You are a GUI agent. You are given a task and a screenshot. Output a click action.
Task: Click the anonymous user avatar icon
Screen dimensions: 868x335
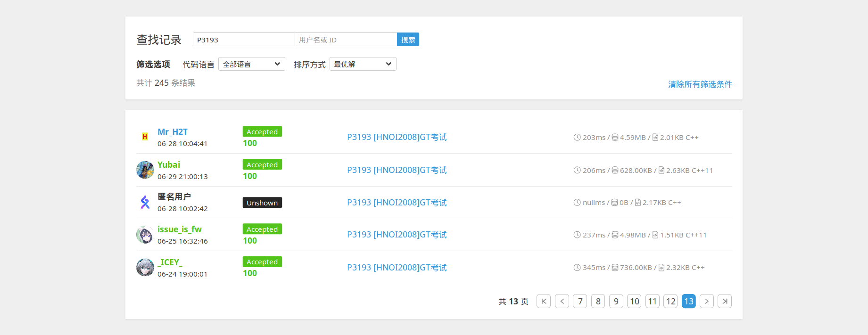(145, 202)
